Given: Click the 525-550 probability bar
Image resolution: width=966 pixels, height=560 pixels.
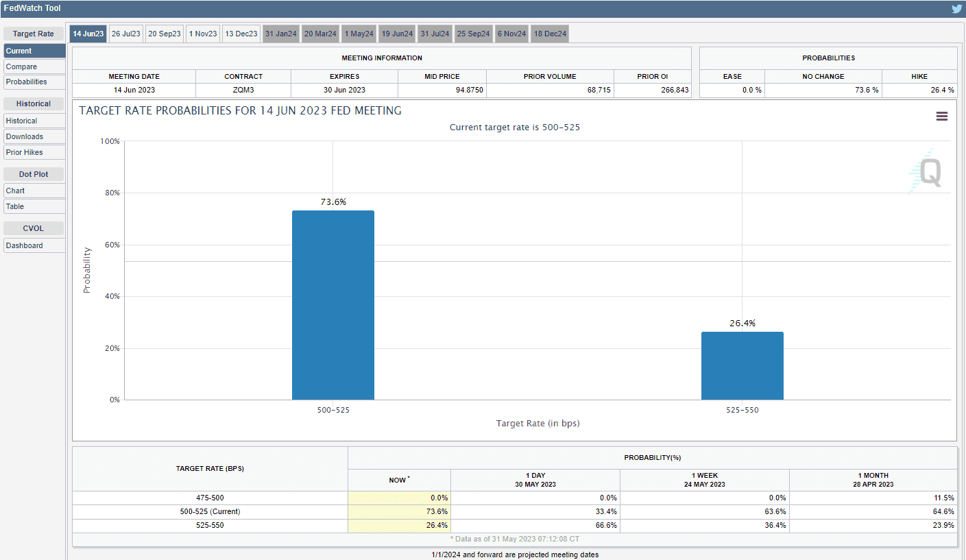Looking at the screenshot, I should coord(742,365).
